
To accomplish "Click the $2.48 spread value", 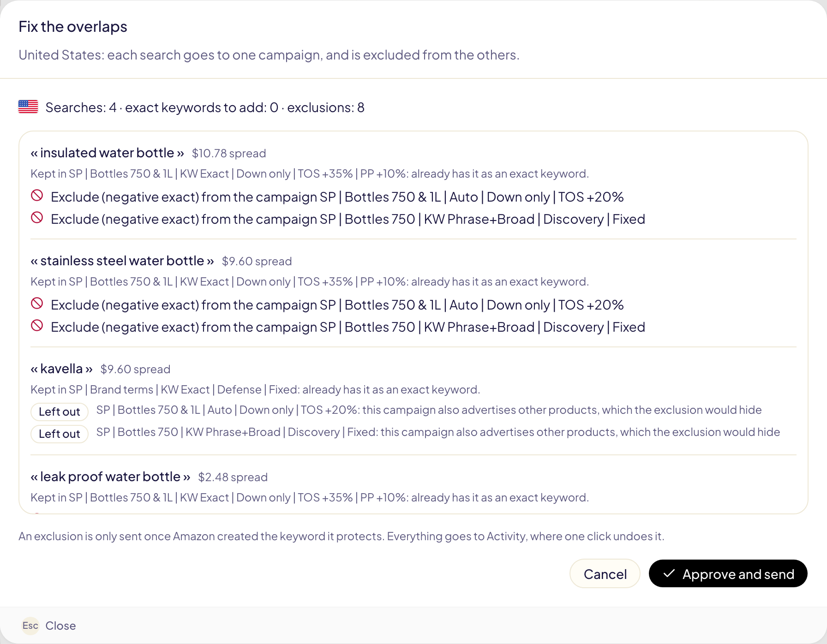I will [x=233, y=477].
